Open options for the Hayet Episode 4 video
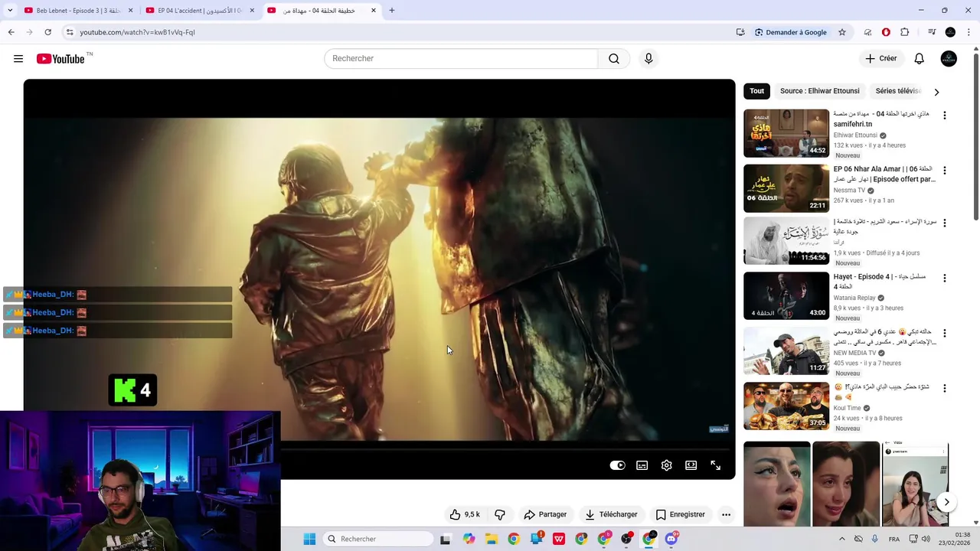 pyautogui.click(x=944, y=278)
